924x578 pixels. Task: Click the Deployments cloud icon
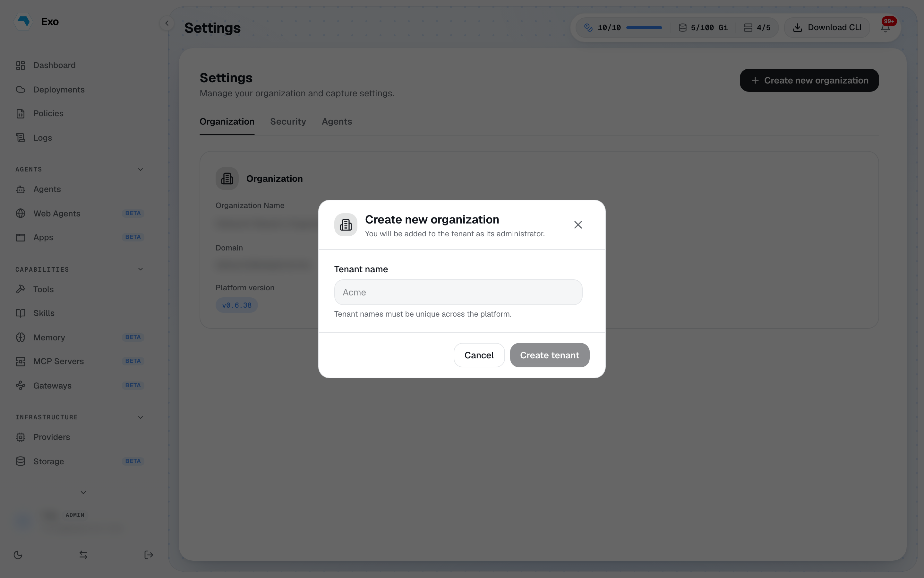coord(21,90)
